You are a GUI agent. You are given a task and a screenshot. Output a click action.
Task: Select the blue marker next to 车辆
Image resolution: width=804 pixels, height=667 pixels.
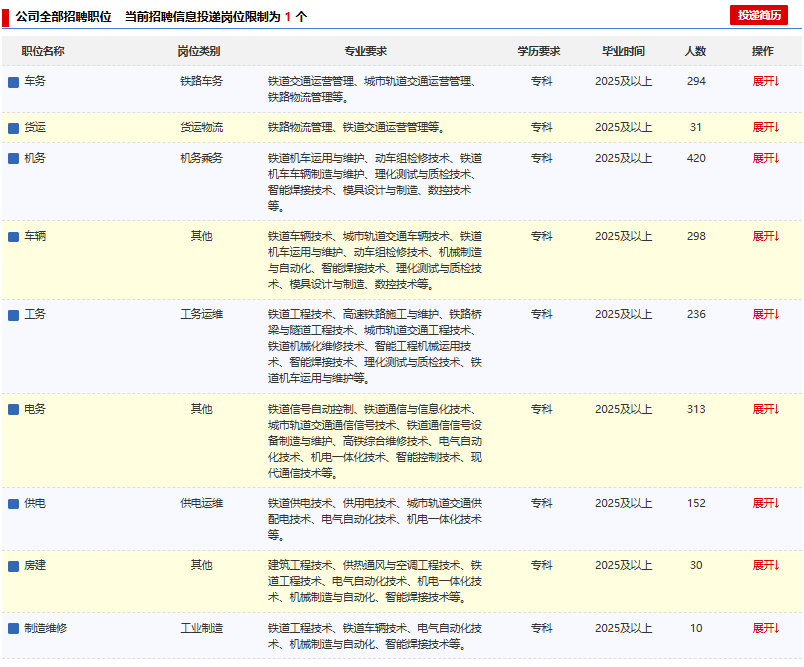[x=13, y=237]
